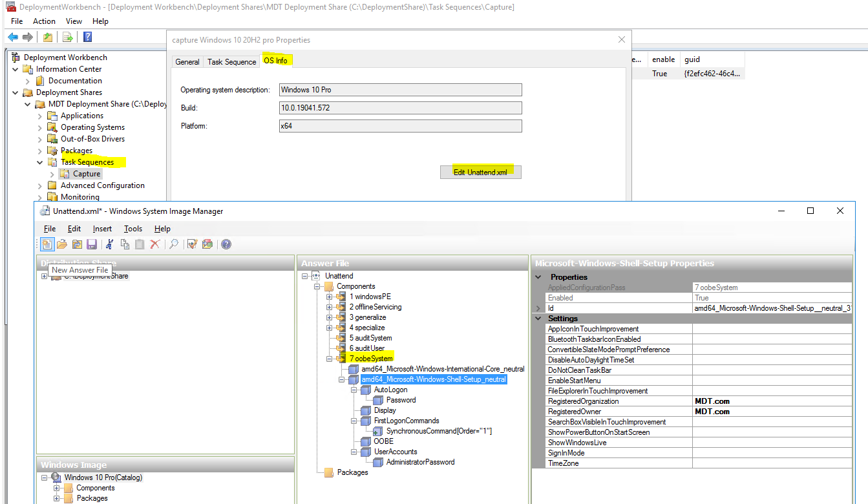This screenshot has height=504, width=868.
Task: Select the Packages folder icon in Workbench
Action: click(x=52, y=151)
